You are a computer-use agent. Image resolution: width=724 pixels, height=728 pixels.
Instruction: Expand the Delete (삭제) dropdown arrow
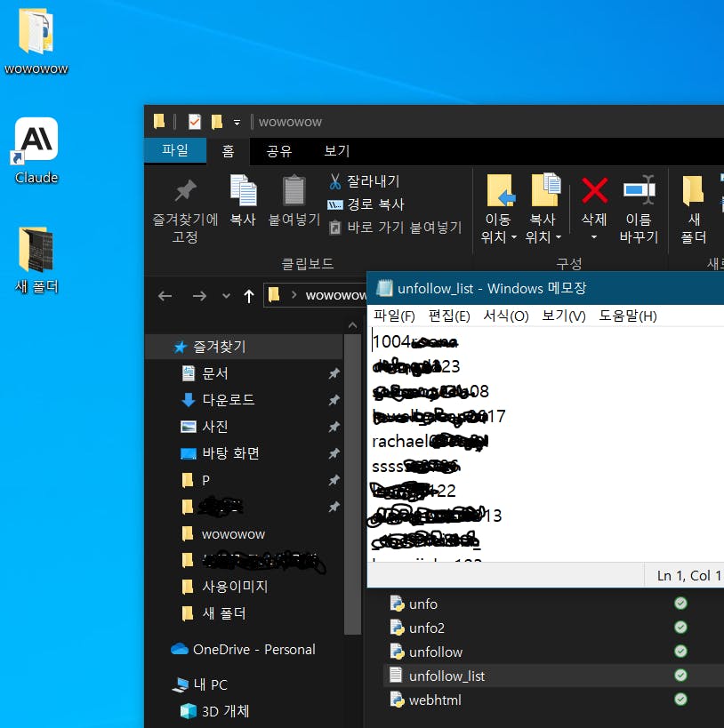click(x=594, y=237)
